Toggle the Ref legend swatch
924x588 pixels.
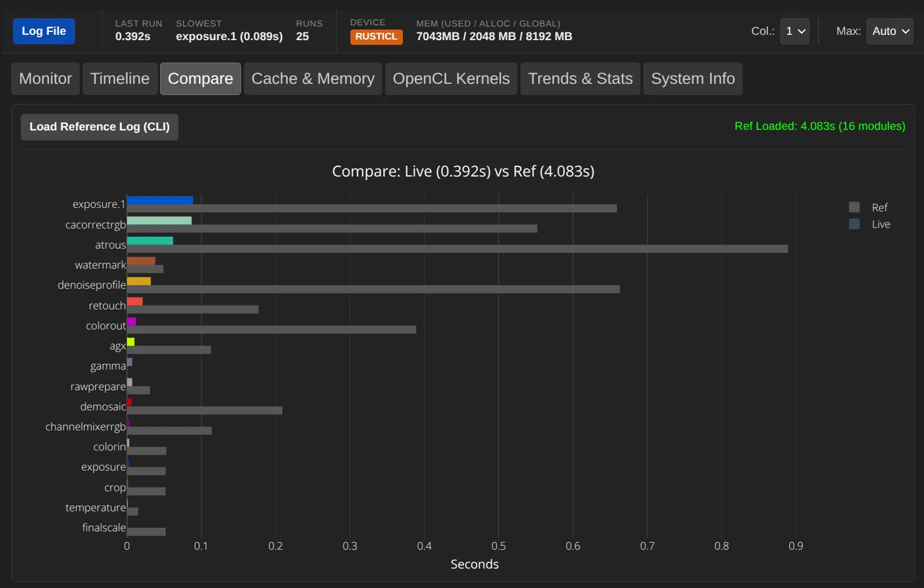pyautogui.click(x=854, y=207)
